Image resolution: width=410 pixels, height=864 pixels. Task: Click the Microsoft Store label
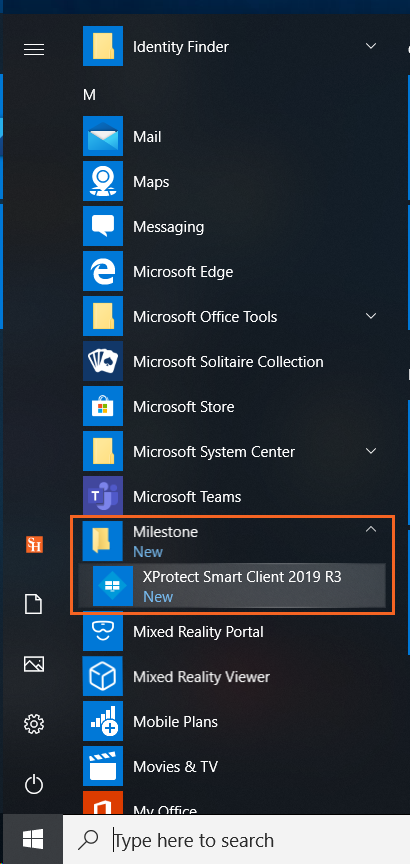pyautogui.click(x=184, y=407)
